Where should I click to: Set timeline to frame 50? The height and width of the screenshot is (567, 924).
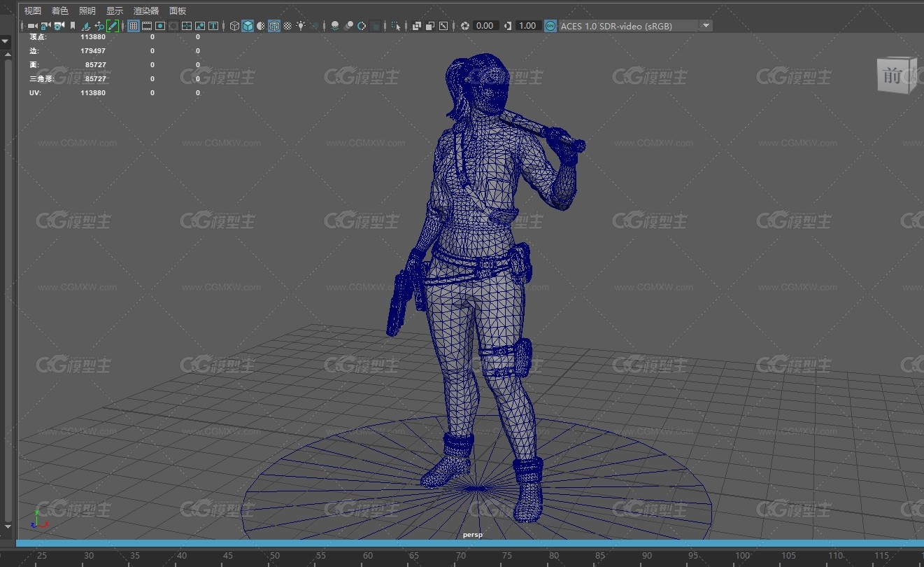tap(274, 556)
